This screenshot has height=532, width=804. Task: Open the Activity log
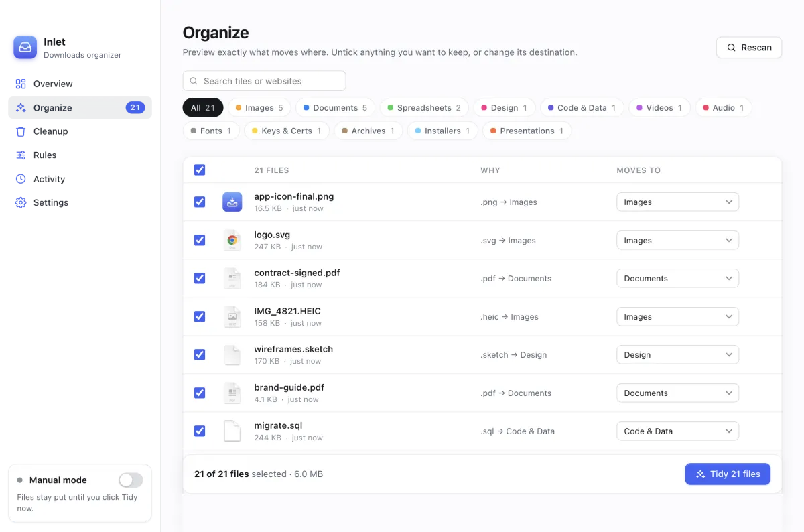pyautogui.click(x=80, y=179)
